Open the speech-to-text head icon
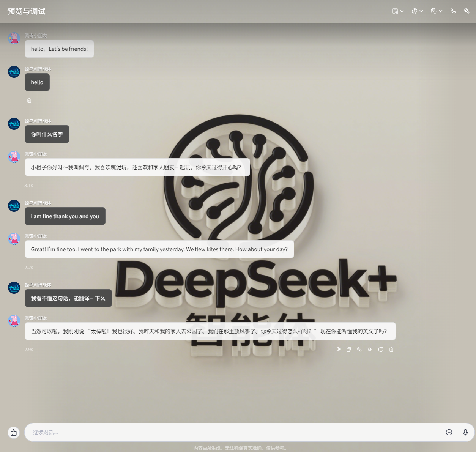Screen dimensions: 476x452 pyautogui.click(x=433, y=11)
